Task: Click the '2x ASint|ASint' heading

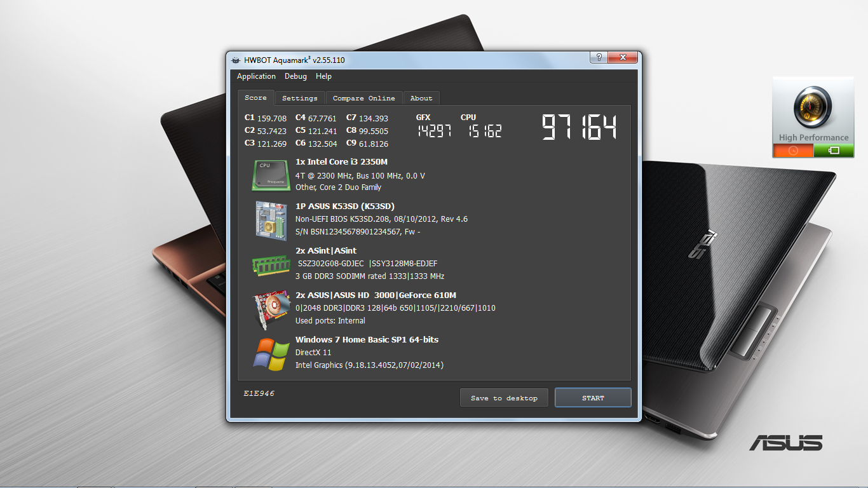Action: click(326, 251)
